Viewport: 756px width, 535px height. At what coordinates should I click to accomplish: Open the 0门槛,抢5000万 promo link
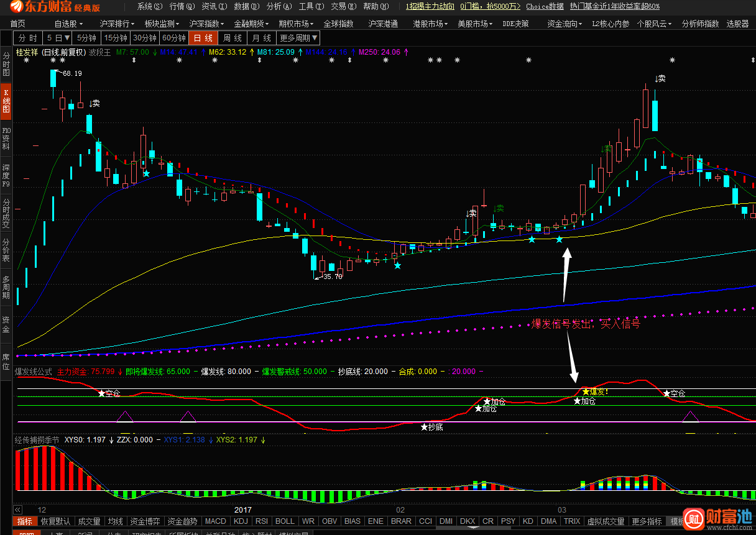491,6
